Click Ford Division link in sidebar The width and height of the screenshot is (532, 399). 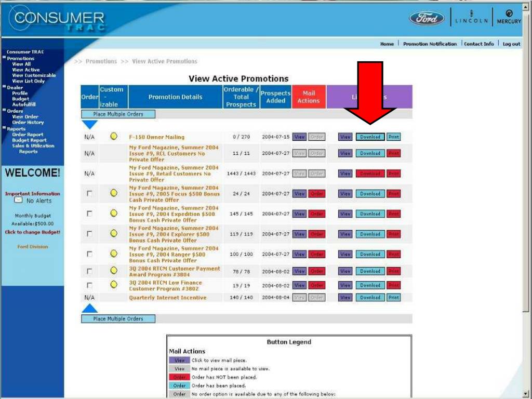pos(33,247)
